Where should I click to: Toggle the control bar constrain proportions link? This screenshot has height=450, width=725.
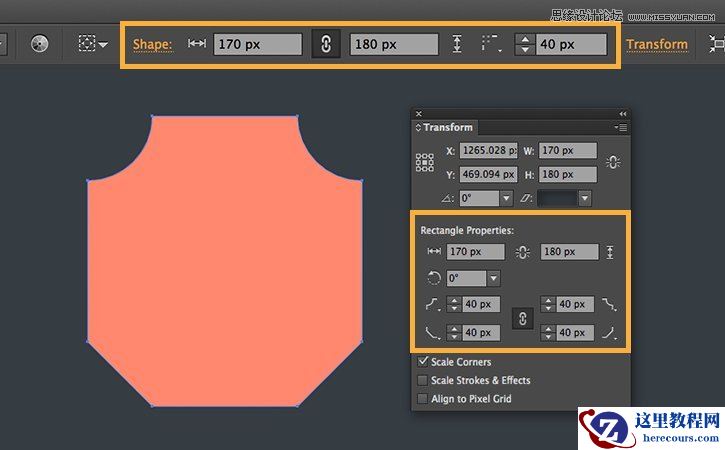click(x=326, y=44)
